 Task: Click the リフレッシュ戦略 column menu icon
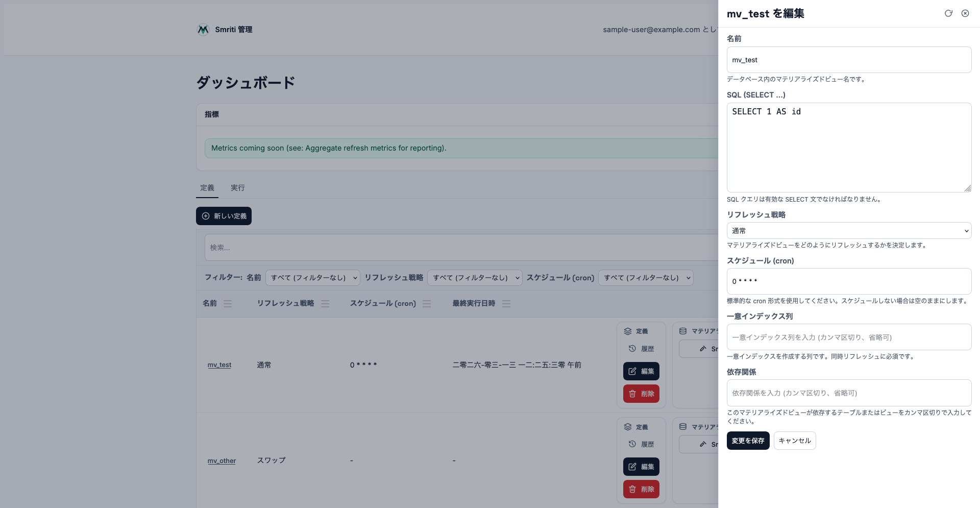point(325,304)
